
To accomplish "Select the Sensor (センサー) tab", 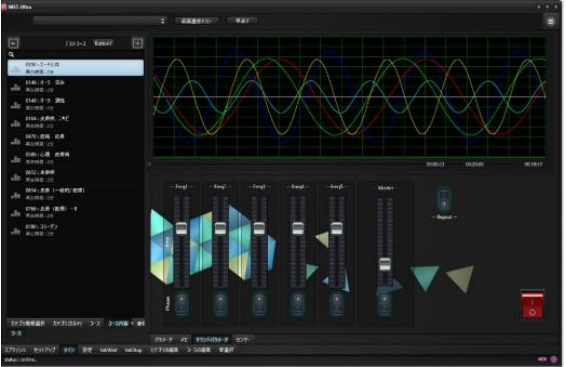I will tap(243, 340).
